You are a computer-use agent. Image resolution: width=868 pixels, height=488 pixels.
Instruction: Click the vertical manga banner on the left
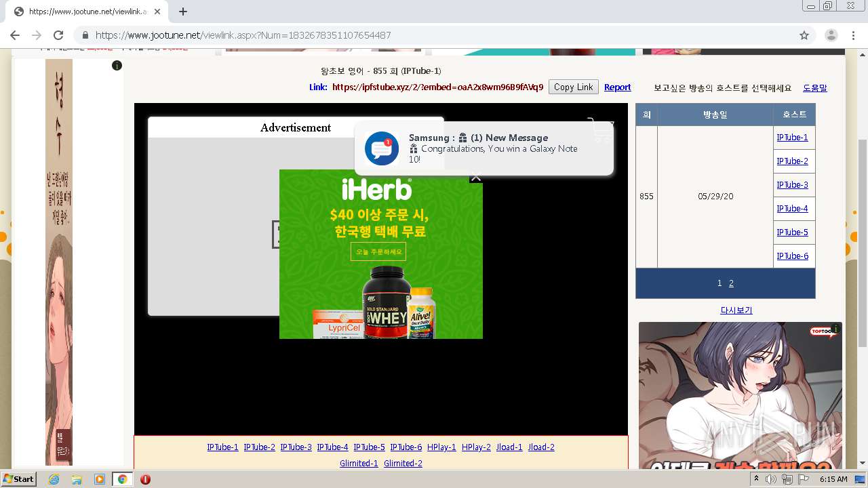(x=59, y=262)
